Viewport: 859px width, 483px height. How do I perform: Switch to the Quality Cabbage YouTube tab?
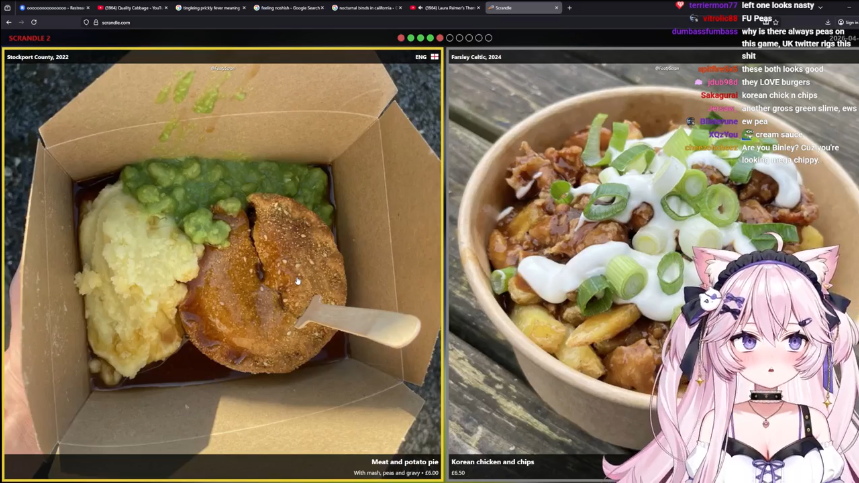pos(132,8)
